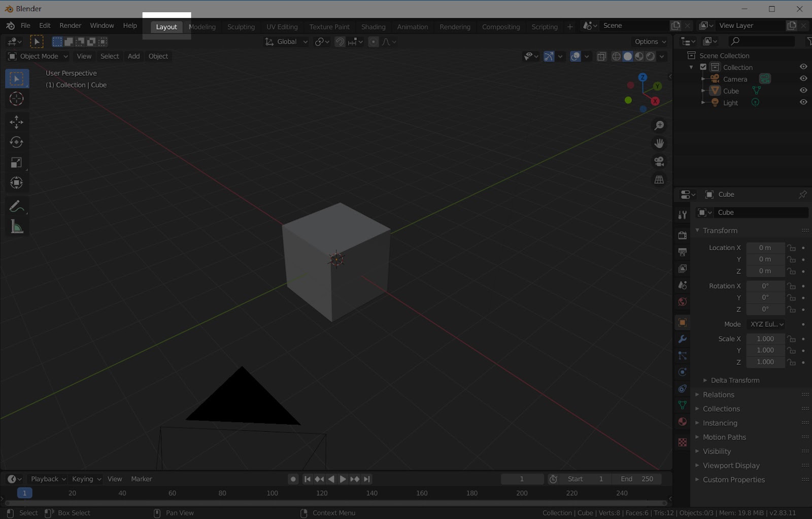The width and height of the screenshot is (812, 519).
Task: Collapse the Transform panel
Action: tap(720, 230)
